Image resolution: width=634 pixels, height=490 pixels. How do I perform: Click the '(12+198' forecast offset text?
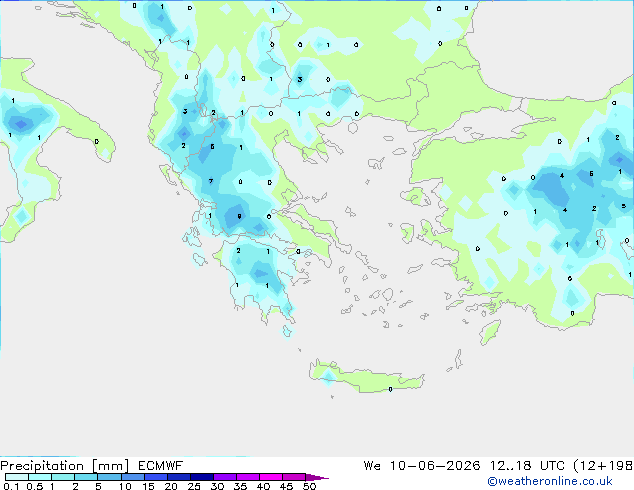click(603, 466)
